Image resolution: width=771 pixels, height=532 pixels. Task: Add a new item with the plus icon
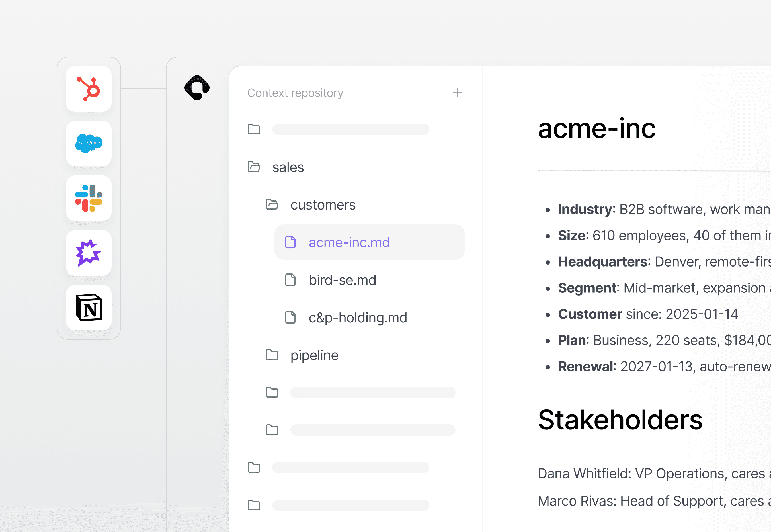click(458, 92)
